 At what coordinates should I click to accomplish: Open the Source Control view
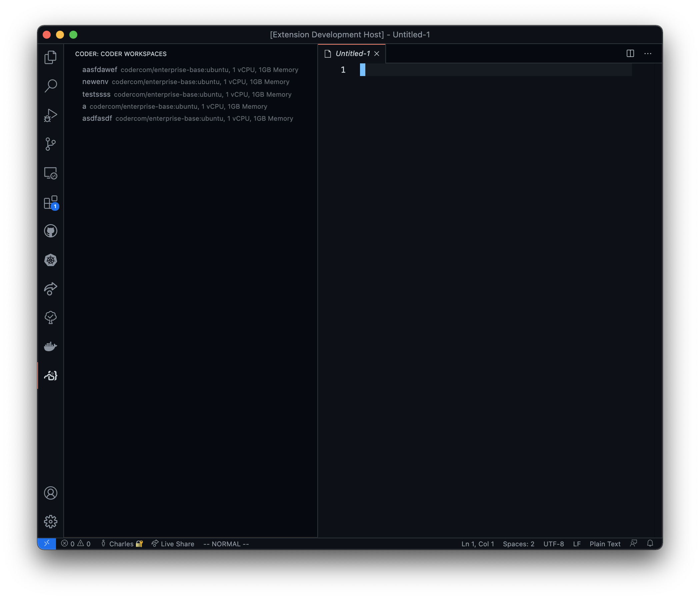click(x=50, y=144)
